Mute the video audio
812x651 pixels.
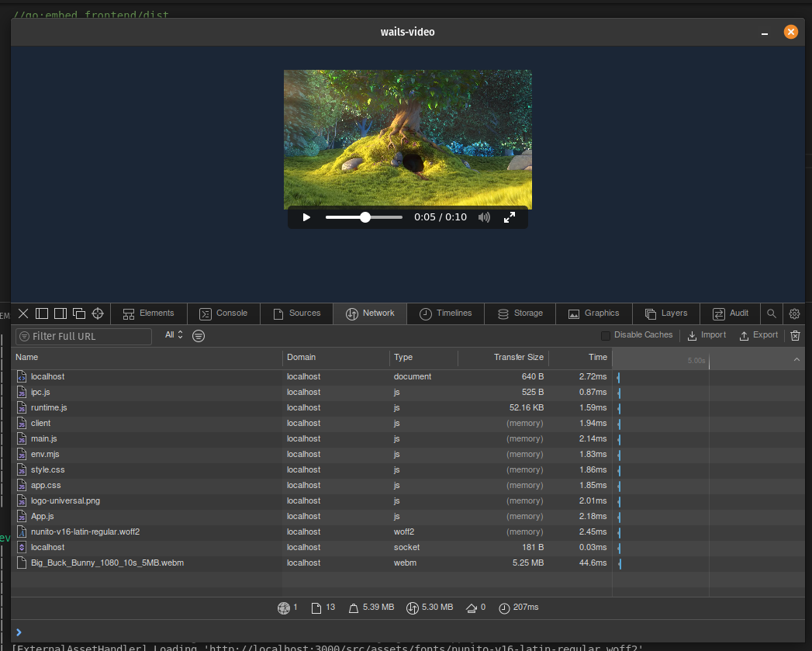click(484, 217)
